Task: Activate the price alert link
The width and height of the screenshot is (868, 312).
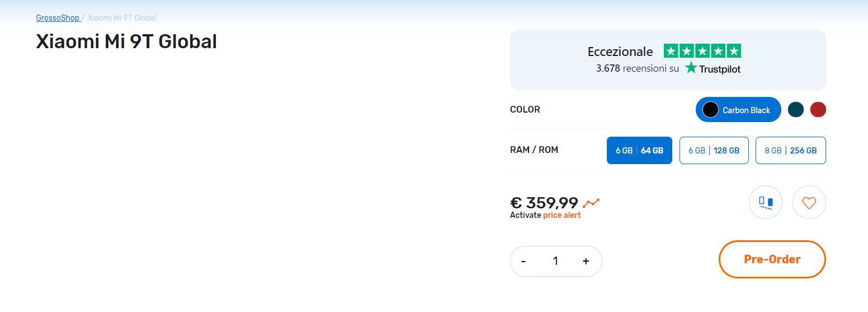Action: tap(562, 215)
